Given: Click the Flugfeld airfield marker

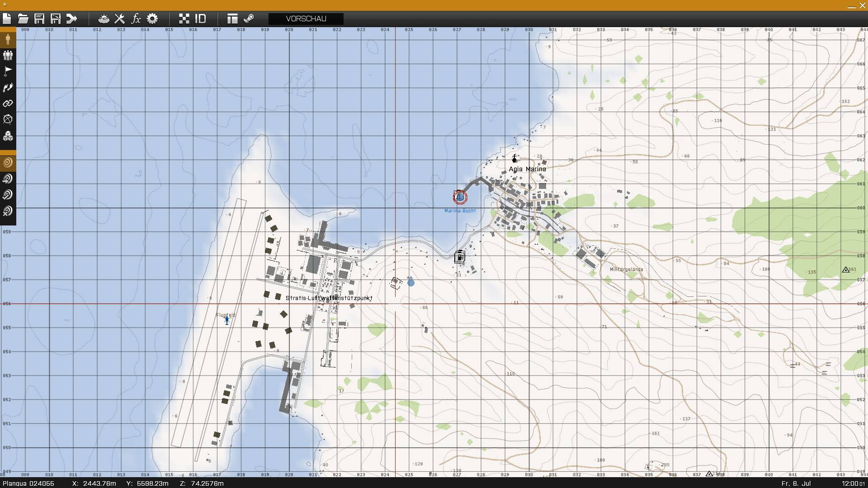Looking at the screenshot, I should tap(226, 320).
